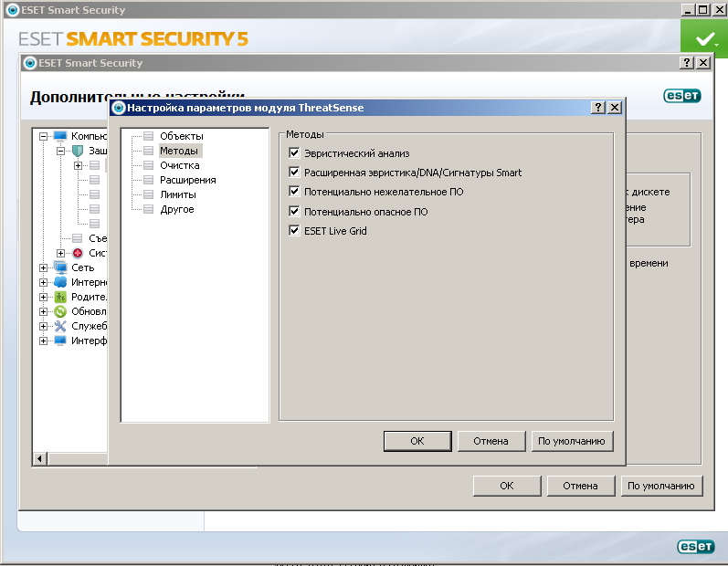Viewport: 728px width, 566px height.
Task: Open help in ThreatSense dialog title bar
Action: click(598, 108)
